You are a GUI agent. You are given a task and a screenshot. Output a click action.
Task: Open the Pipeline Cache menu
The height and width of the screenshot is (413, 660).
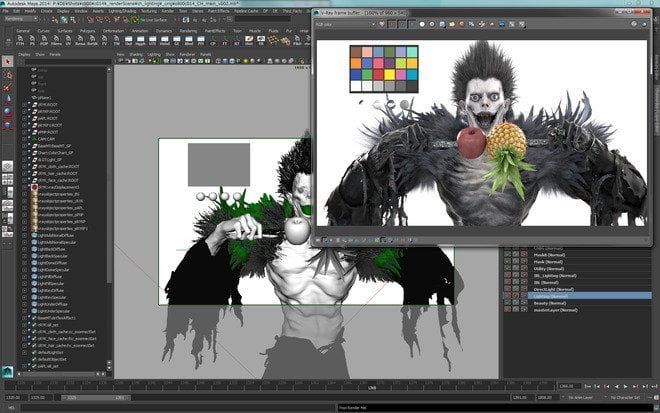(x=246, y=11)
